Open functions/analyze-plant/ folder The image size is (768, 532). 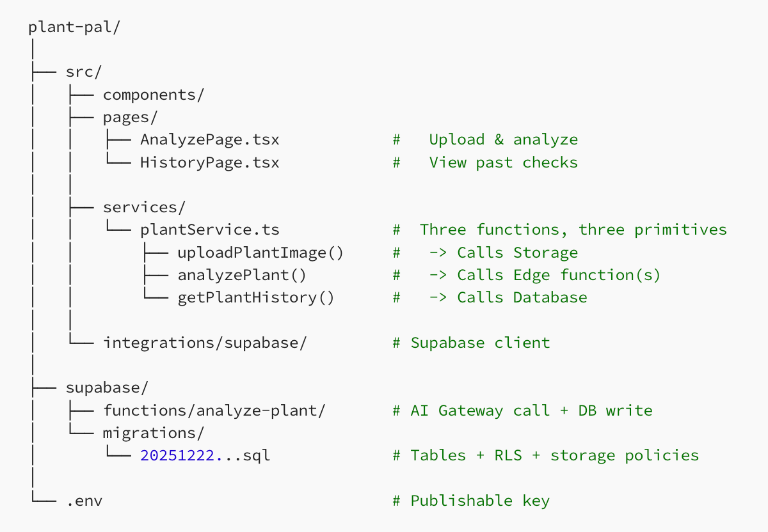(214, 411)
